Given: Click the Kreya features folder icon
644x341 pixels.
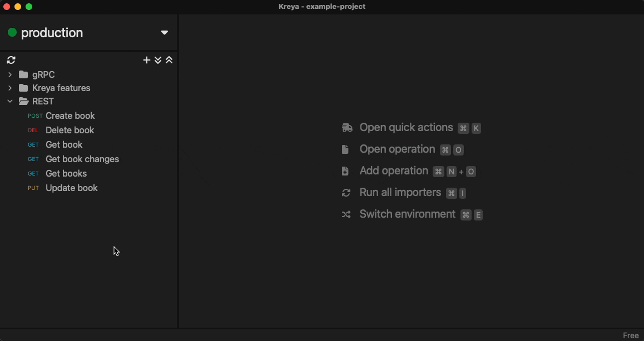Looking at the screenshot, I should pyautogui.click(x=23, y=88).
